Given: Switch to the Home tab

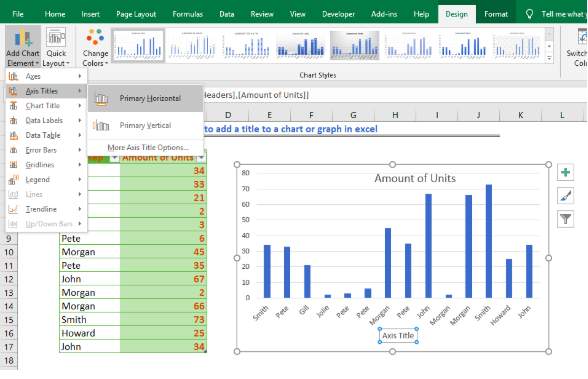Looking at the screenshot, I should pos(55,14).
